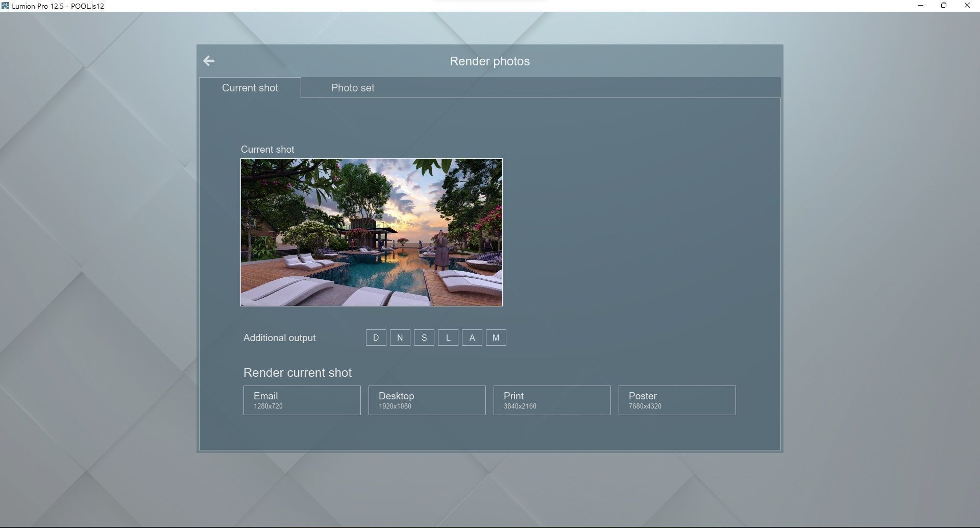Image resolution: width=980 pixels, height=528 pixels.
Task: Click the Current shot label above the thumbnail
Action: pos(267,150)
